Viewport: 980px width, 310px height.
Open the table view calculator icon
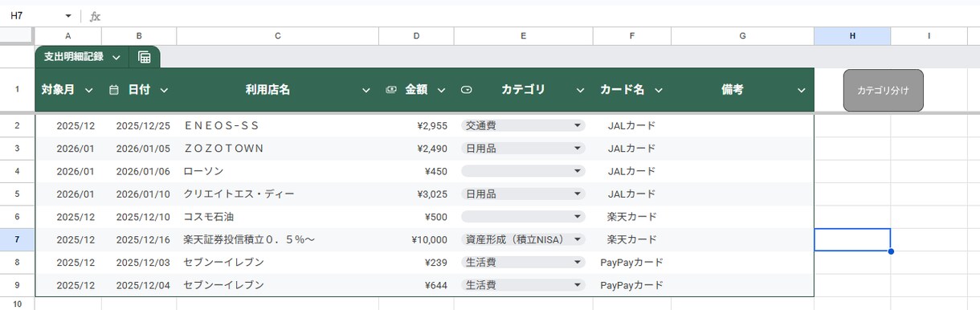(x=145, y=57)
